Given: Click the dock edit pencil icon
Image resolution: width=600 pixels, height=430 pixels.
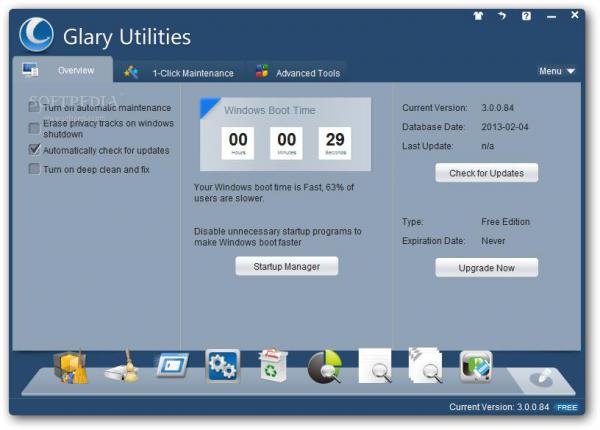Looking at the screenshot, I should [541, 377].
